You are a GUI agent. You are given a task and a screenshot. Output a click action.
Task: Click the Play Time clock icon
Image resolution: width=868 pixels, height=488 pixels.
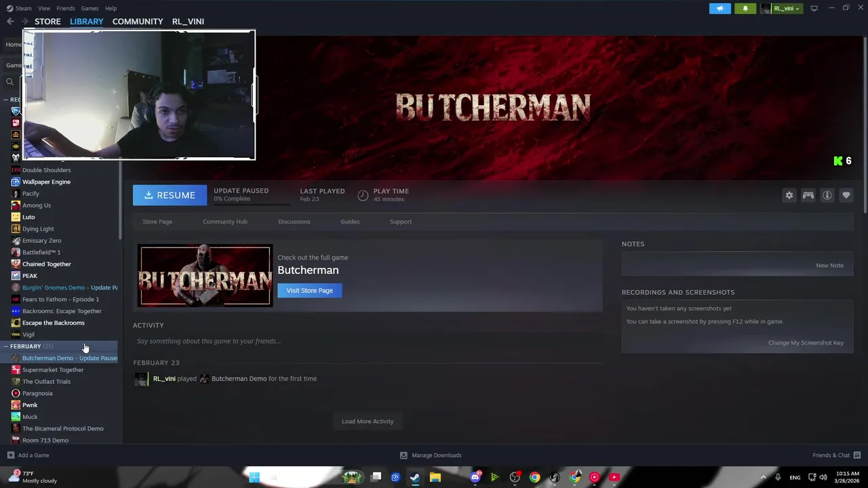363,195
